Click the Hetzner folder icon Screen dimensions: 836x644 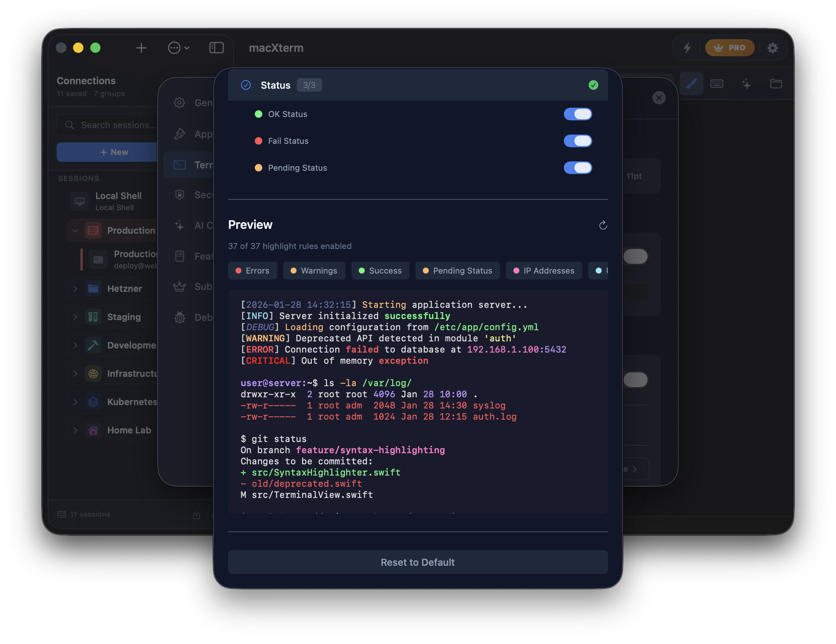click(x=93, y=289)
